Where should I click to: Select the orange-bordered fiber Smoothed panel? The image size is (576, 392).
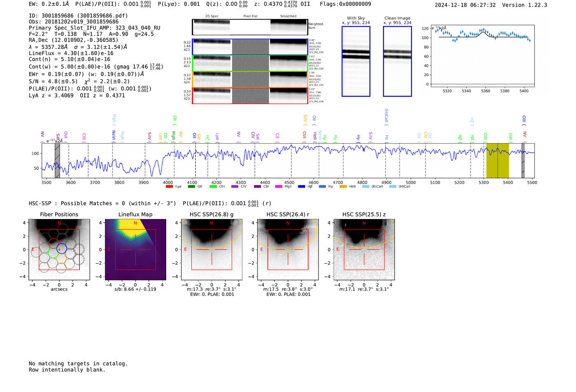coord(288,79)
